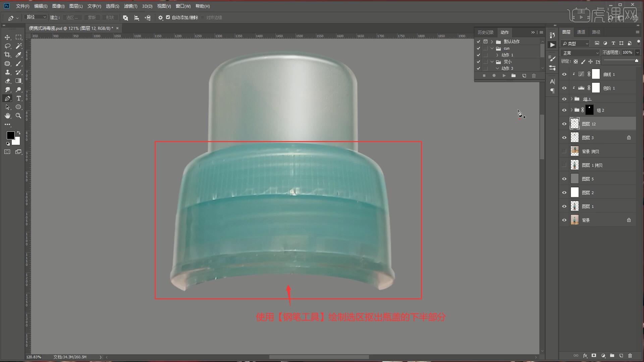Click the 选区... make selection button
This screenshot has width=644, height=362.
click(72, 17)
